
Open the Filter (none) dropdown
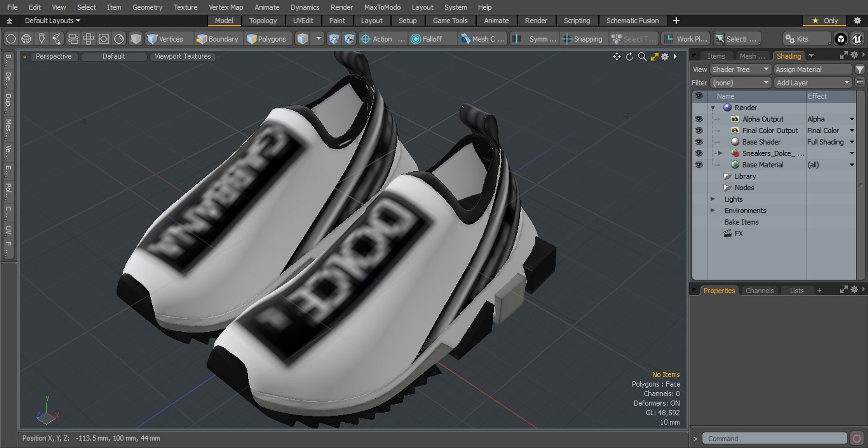pos(740,83)
